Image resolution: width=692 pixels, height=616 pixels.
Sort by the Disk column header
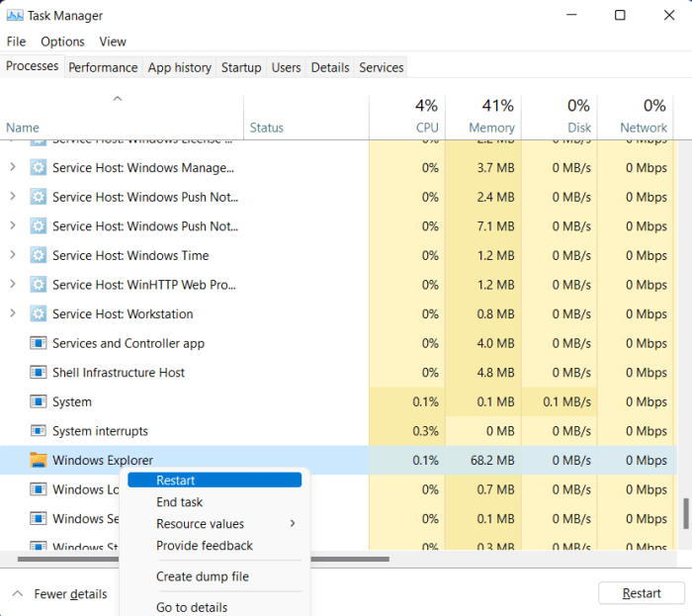[x=560, y=117]
